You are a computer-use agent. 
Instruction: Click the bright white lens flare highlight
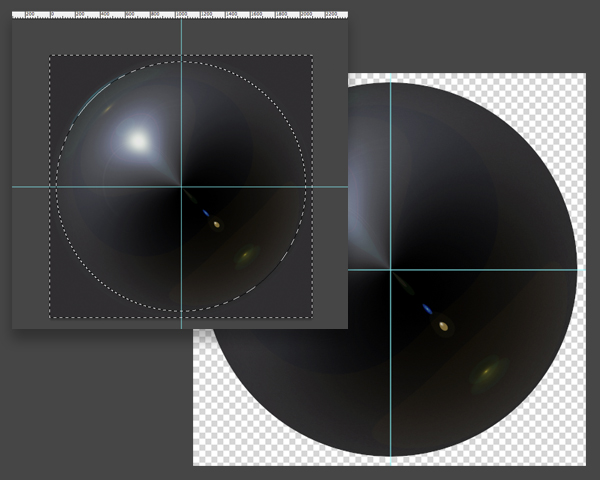coord(137,139)
